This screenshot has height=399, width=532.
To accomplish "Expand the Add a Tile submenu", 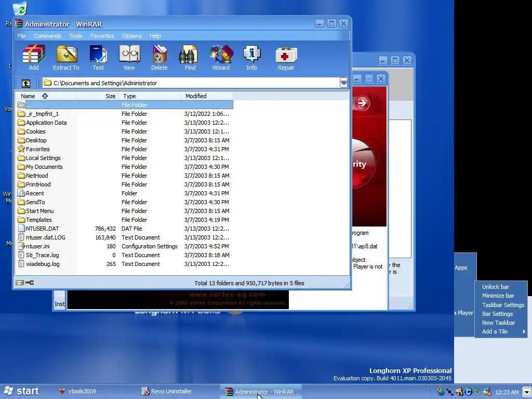I will [x=501, y=331].
